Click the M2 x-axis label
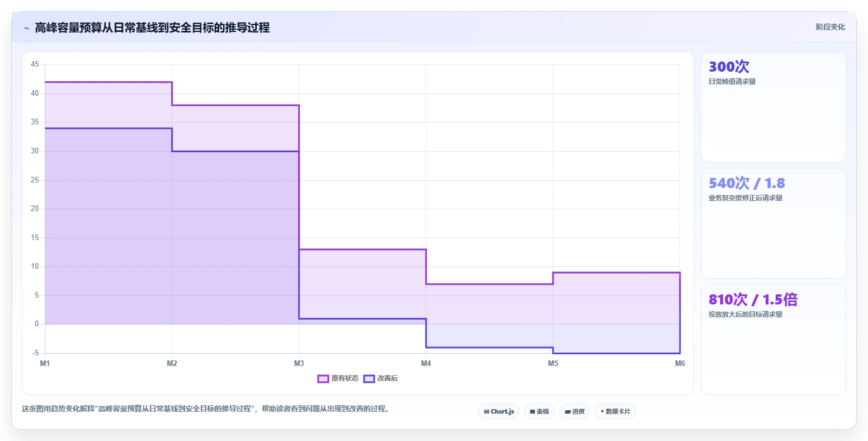This screenshot has height=441, width=868. tap(172, 364)
